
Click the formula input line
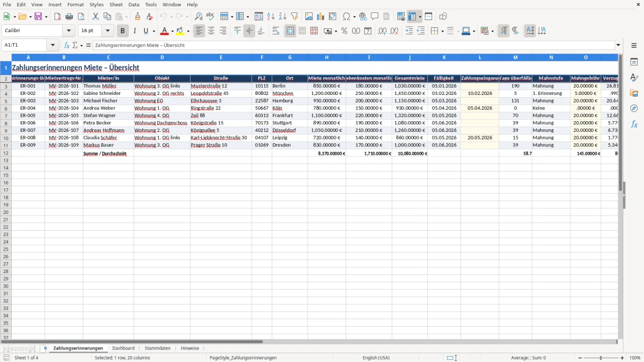tap(354, 45)
